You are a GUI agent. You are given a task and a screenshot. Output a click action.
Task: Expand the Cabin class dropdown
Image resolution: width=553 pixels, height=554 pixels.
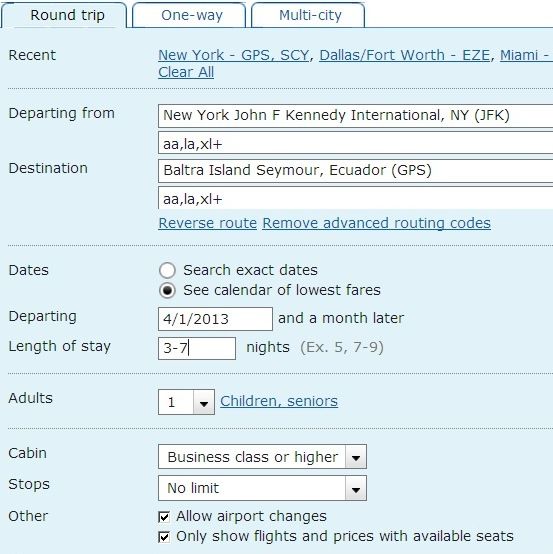click(x=262, y=457)
